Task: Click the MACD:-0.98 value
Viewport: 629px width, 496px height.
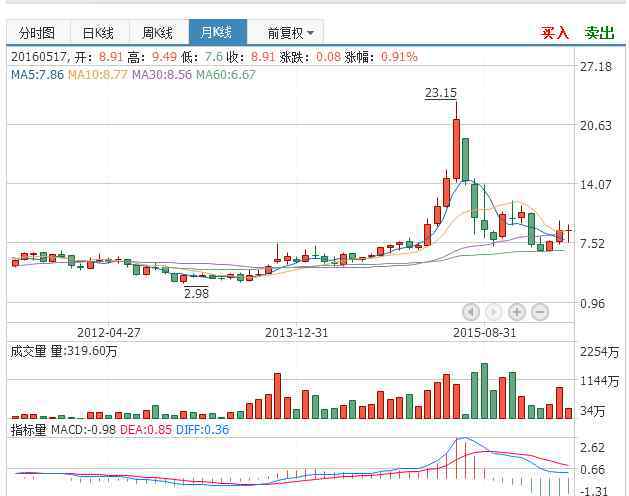Action: [x=83, y=430]
